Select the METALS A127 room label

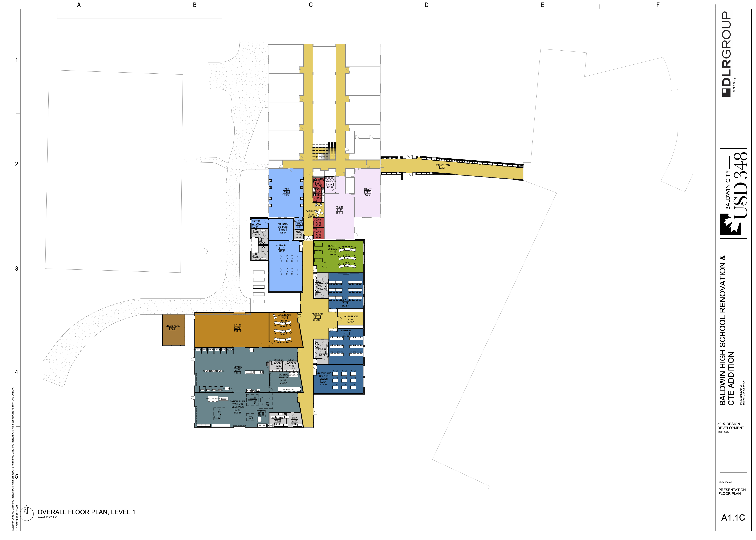[237, 370]
